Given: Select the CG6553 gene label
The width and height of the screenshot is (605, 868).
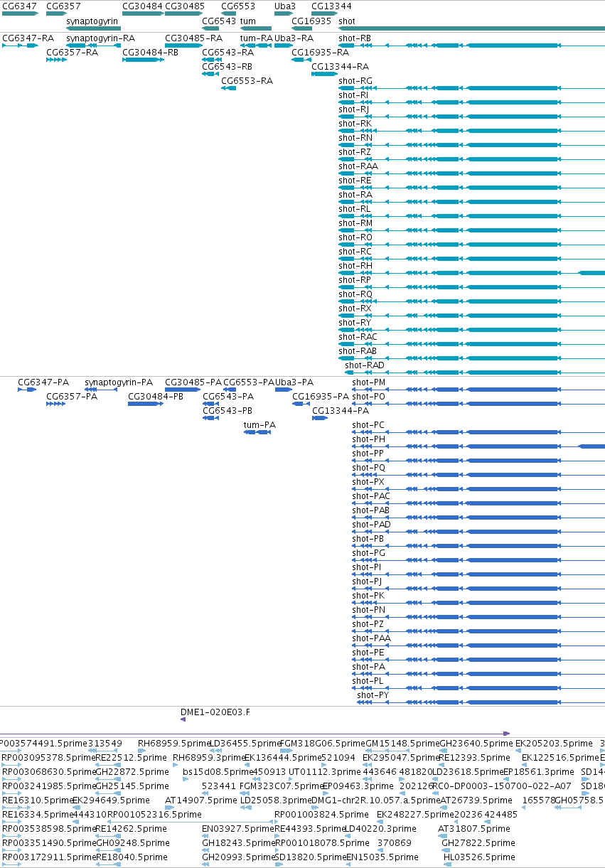Looking at the screenshot, I should coord(238,6).
